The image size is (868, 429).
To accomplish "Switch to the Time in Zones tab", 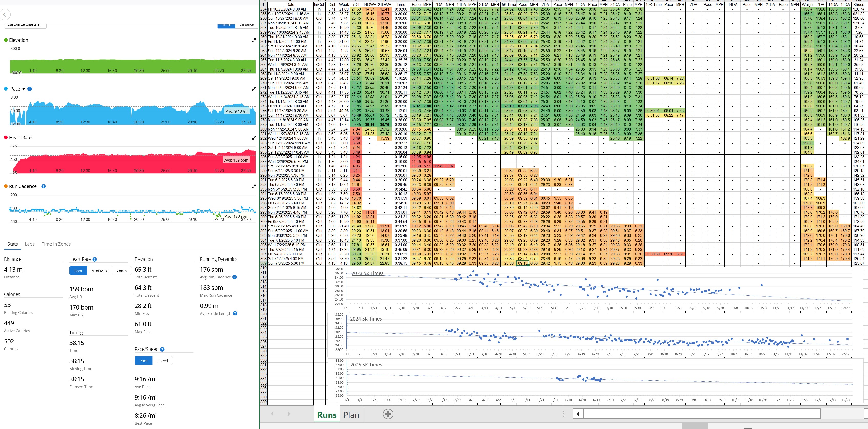I will (56, 244).
